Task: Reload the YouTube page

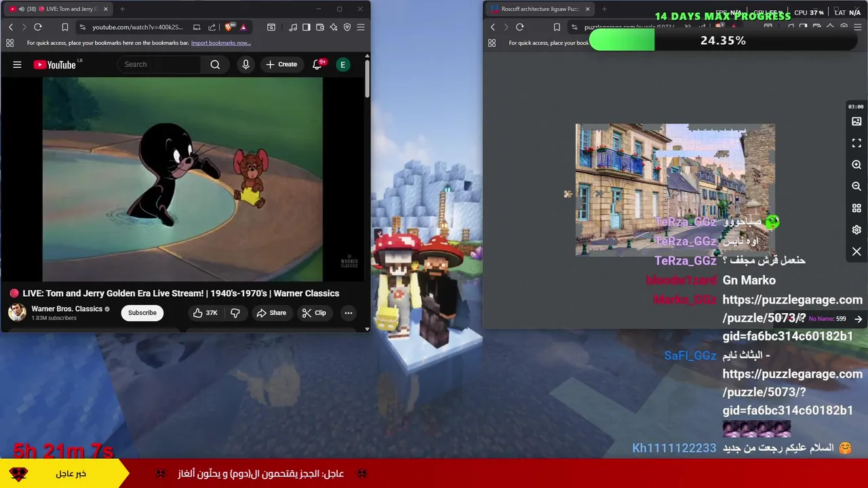Action: [x=38, y=27]
